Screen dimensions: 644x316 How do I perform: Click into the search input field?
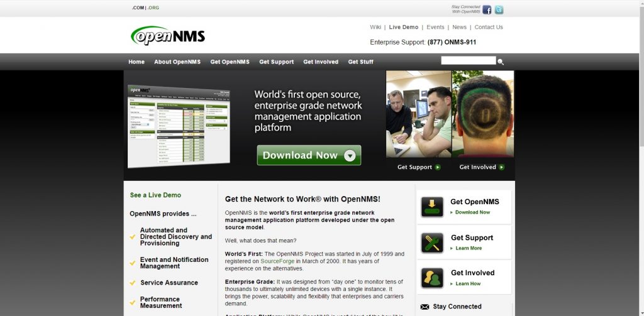[x=468, y=61]
